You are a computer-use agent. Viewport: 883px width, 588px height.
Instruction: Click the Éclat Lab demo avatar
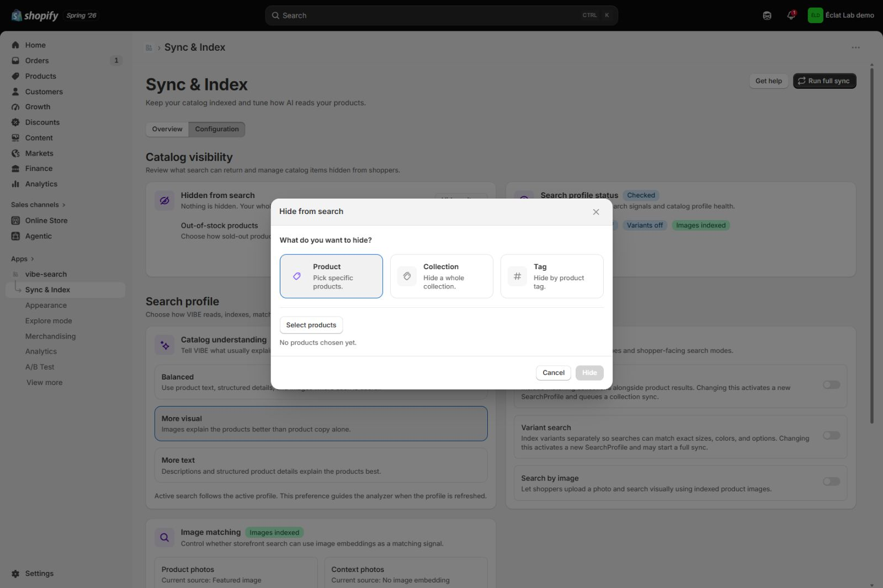coord(815,15)
